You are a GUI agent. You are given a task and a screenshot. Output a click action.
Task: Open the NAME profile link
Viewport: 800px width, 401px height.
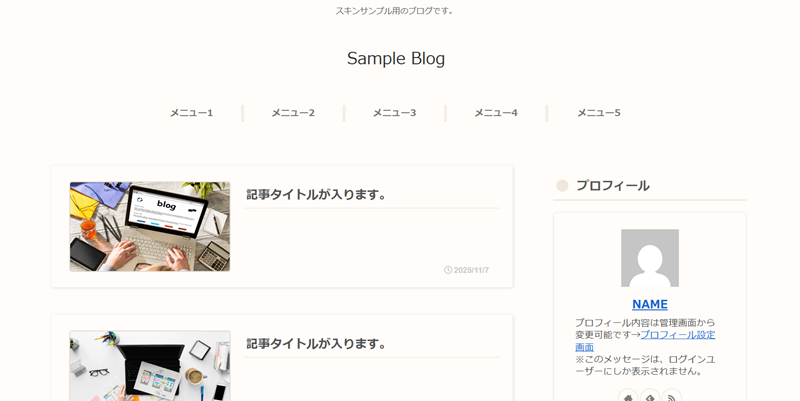tap(650, 304)
